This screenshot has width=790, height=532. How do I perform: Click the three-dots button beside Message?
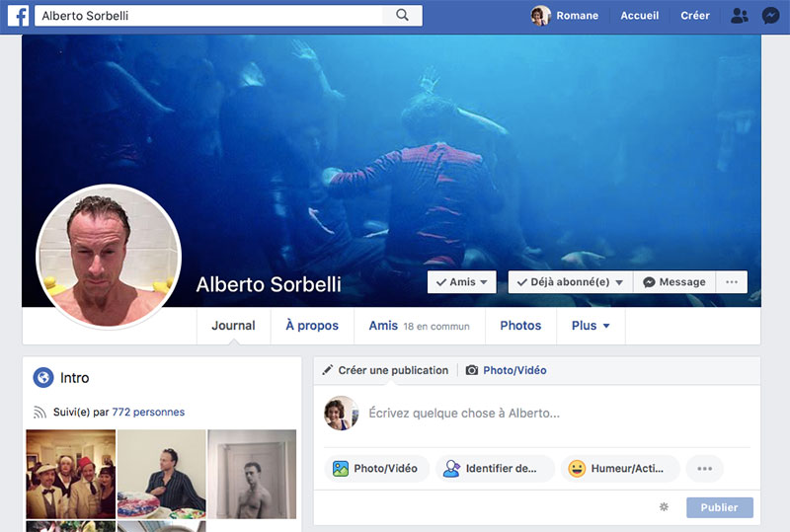[732, 282]
